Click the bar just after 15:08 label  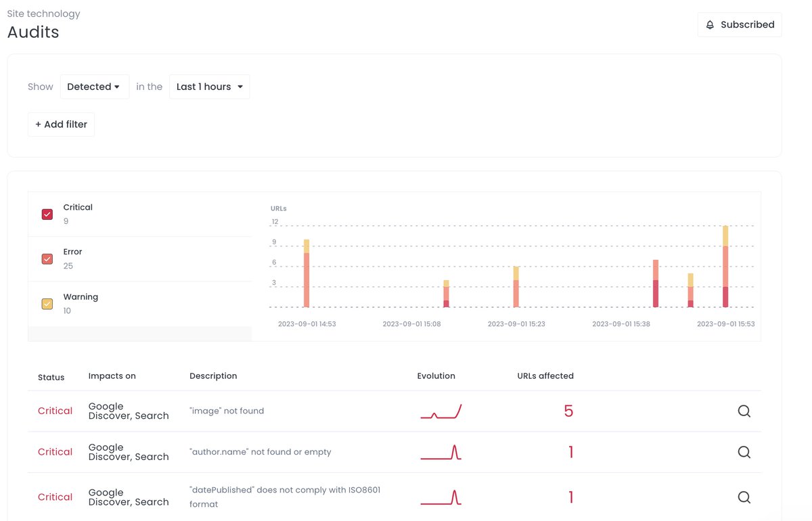tap(446, 294)
